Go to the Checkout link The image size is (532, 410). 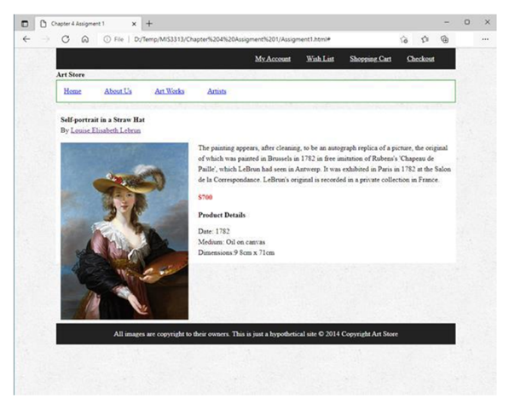click(420, 59)
